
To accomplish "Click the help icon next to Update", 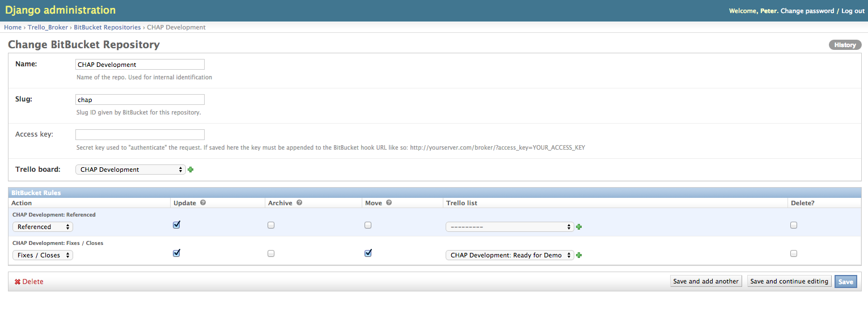I will tap(203, 202).
